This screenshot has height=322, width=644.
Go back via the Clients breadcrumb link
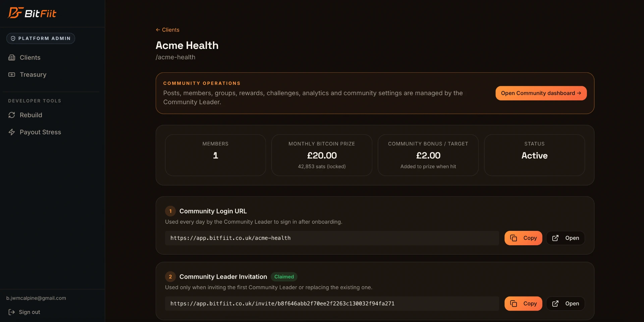168,30
